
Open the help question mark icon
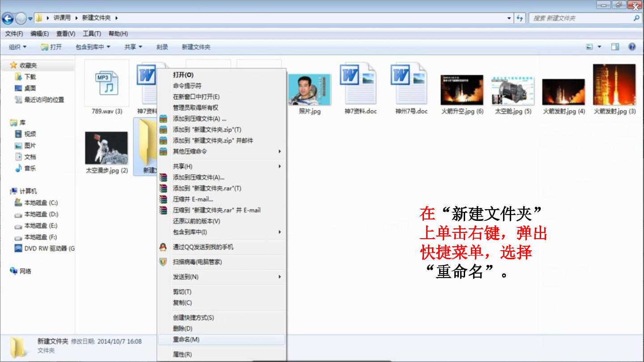tap(632, 47)
